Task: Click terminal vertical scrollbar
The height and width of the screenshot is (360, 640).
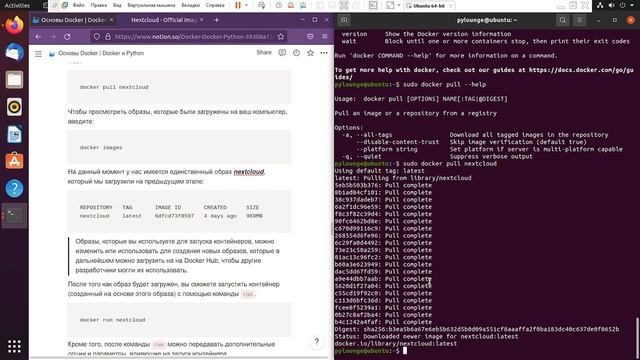Action: click(x=638, y=337)
